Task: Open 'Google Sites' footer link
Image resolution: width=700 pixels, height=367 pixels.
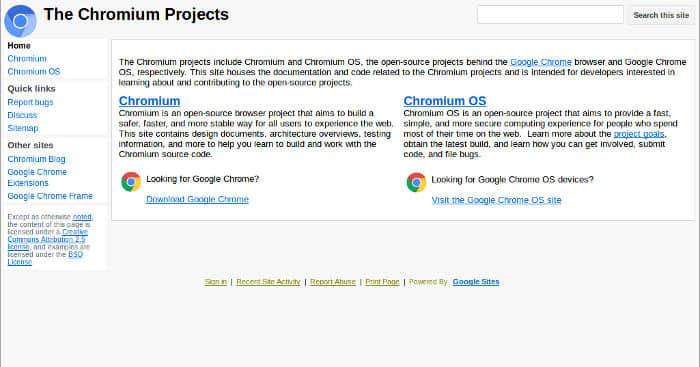Action: [476, 282]
